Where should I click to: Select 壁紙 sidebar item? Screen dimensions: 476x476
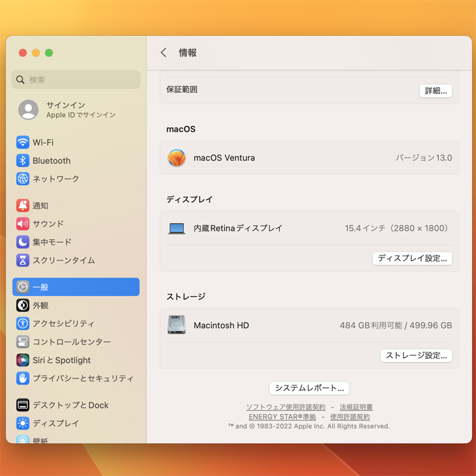coord(76,439)
